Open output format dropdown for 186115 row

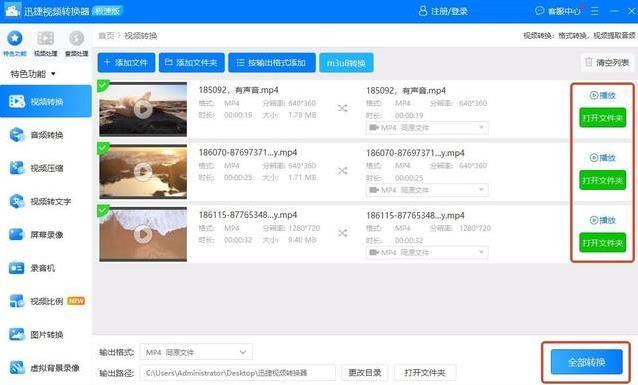(x=427, y=253)
